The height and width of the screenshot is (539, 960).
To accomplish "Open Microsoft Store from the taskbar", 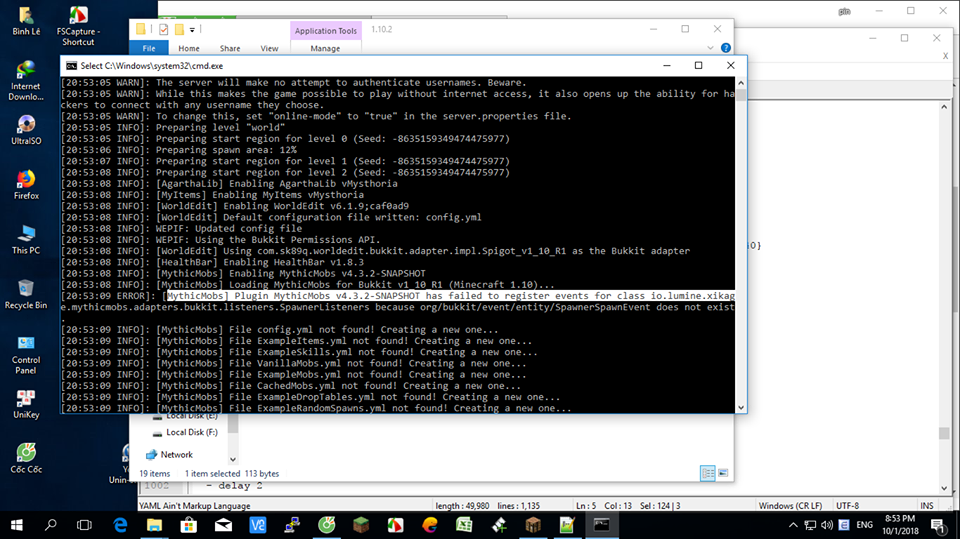I will pyautogui.click(x=189, y=525).
